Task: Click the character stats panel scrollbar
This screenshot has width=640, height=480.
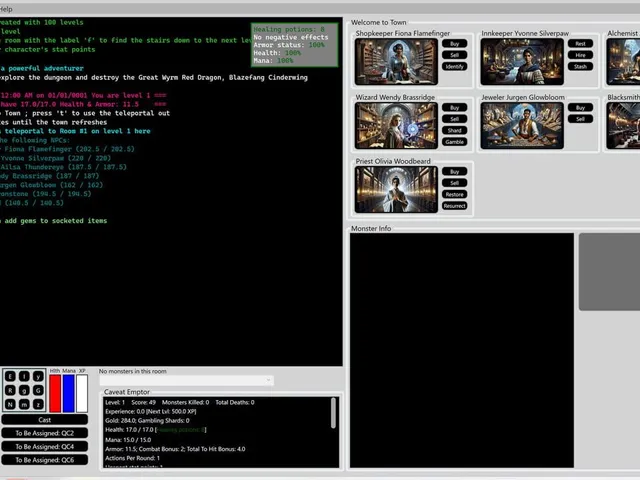Action: pos(333,413)
